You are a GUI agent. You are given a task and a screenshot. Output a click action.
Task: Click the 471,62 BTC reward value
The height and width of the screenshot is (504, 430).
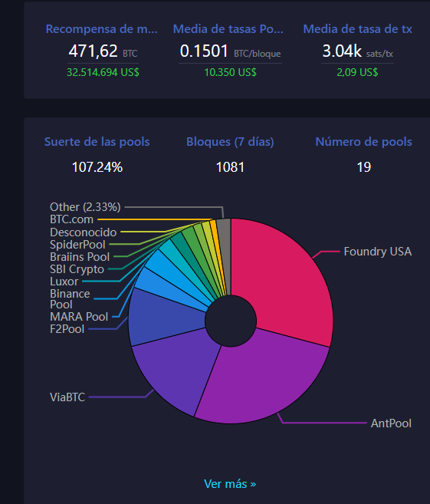[103, 51]
